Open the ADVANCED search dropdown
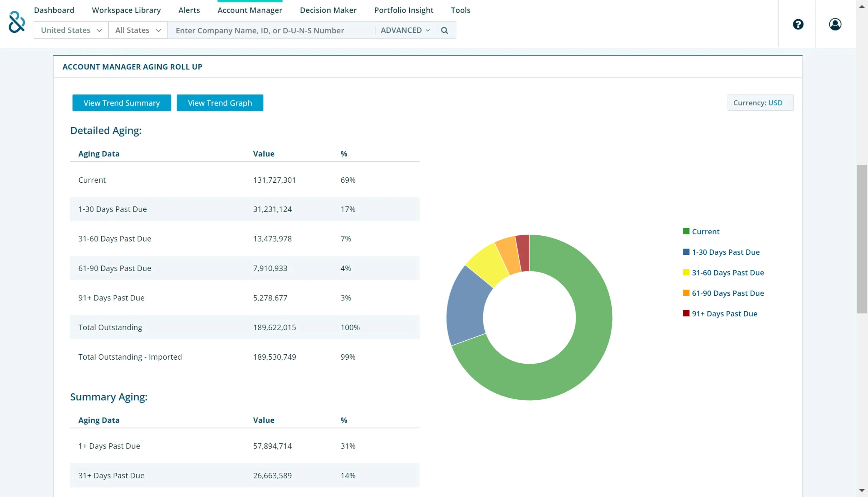Viewport: 868px width, 497px height. point(405,30)
